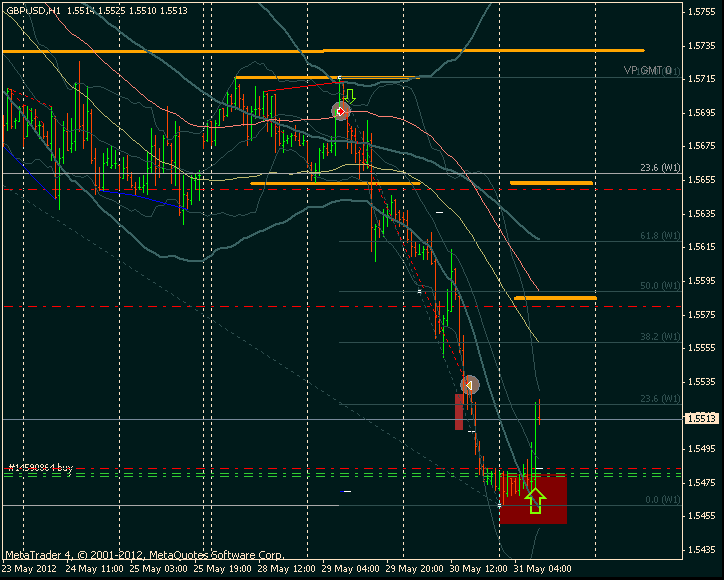Select the VP GMT 0 label
Viewport: 724px width, 580px height.
point(647,70)
